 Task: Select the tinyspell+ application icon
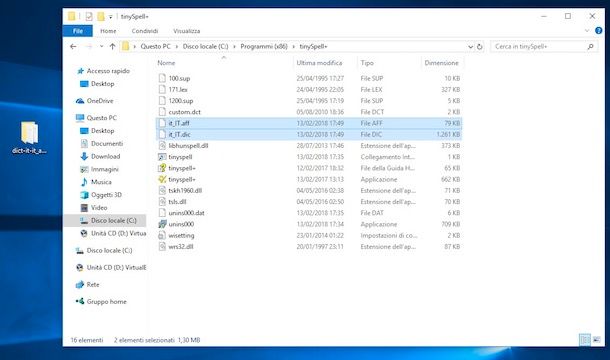(162, 179)
